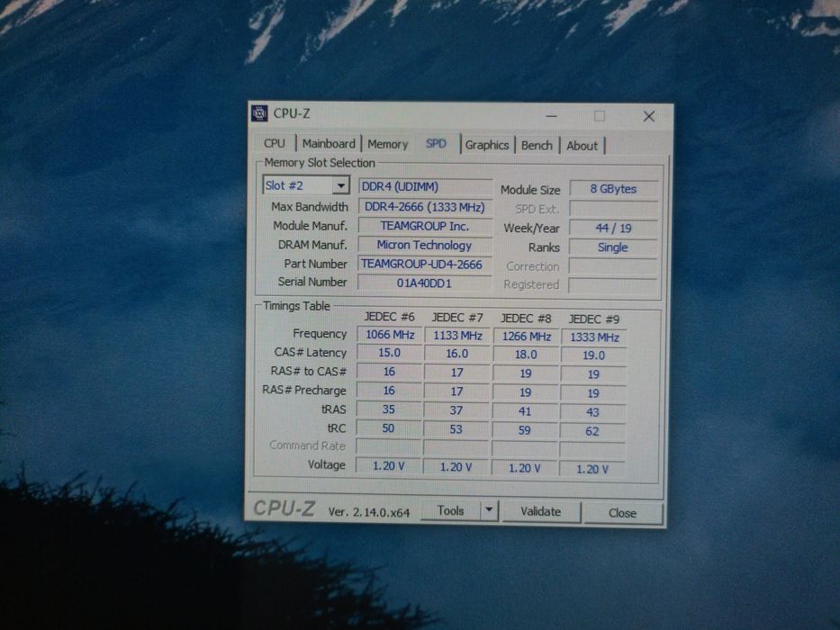Screen dimensions: 840x630
Task: Click the CAS# Latency 15.0 cell
Action: [390, 353]
